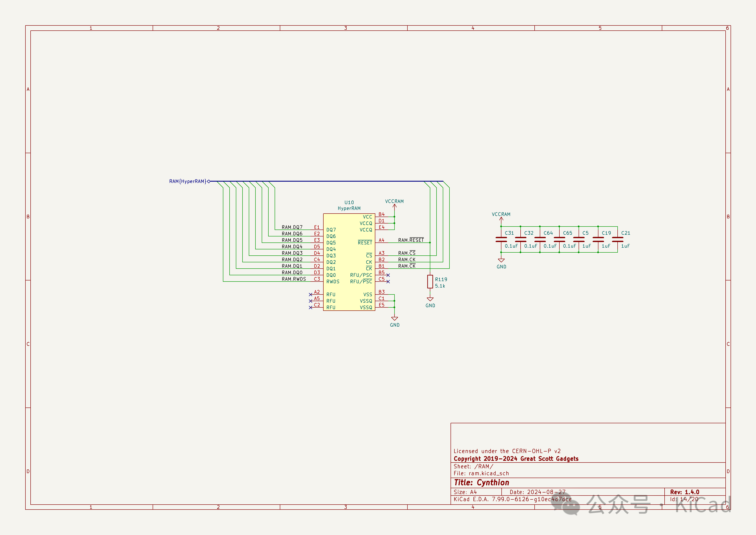Image resolution: width=756 pixels, height=535 pixels.
Task: Select the R119 resistor symbol
Action: (430, 282)
